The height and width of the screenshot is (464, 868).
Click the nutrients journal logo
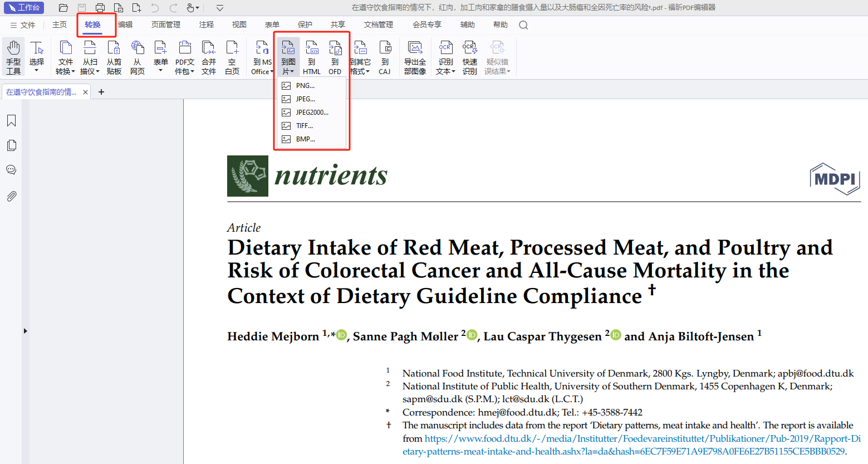[307, 176]
